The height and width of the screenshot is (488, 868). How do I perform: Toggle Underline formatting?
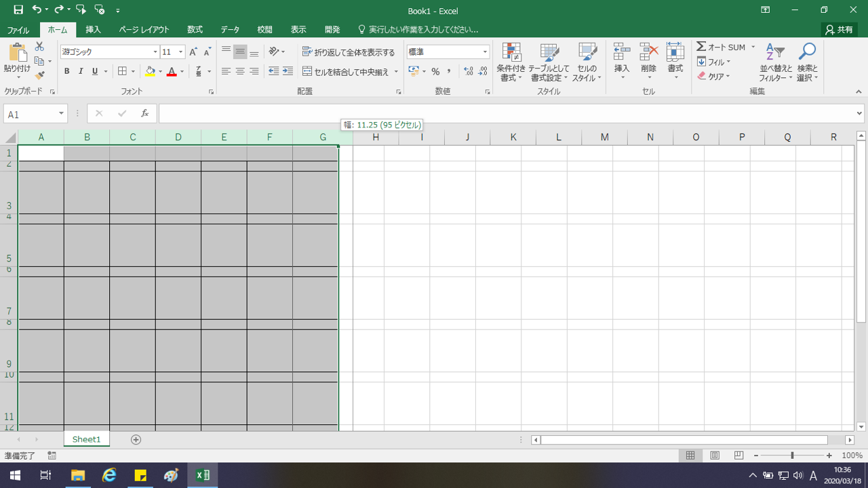click(x=95, y=71)
